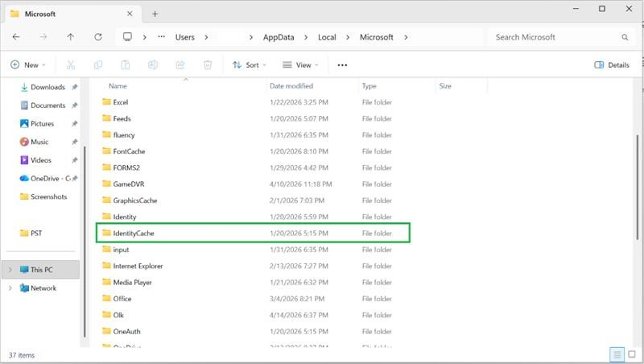Click the Share toolbar icon
This screenshot has height=364, width=644.
point(180,65)
